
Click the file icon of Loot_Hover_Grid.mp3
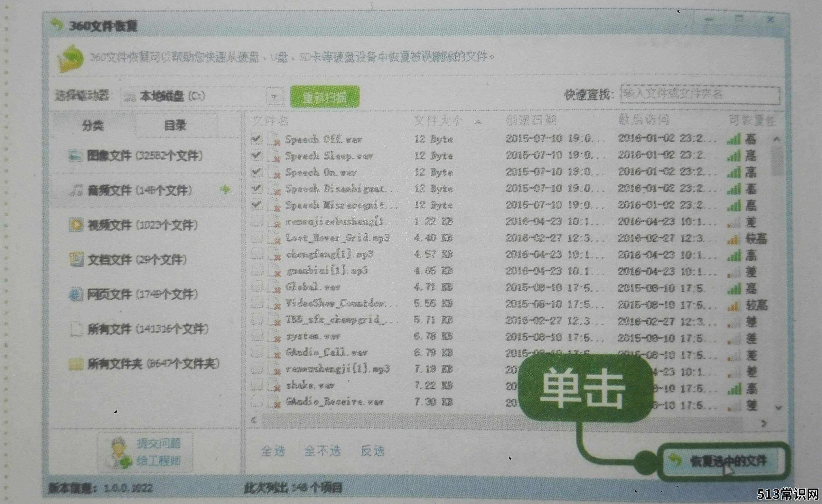(x=274, y=238)
